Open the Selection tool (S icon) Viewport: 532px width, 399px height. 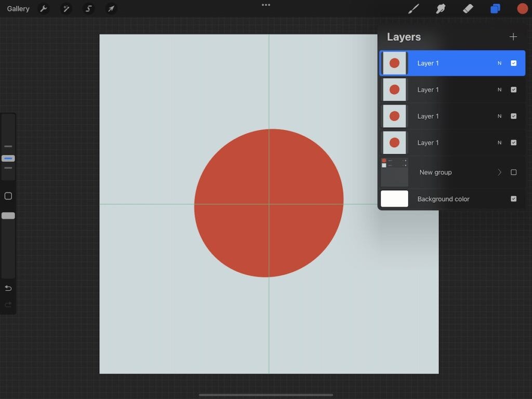(x=88, y=8)
